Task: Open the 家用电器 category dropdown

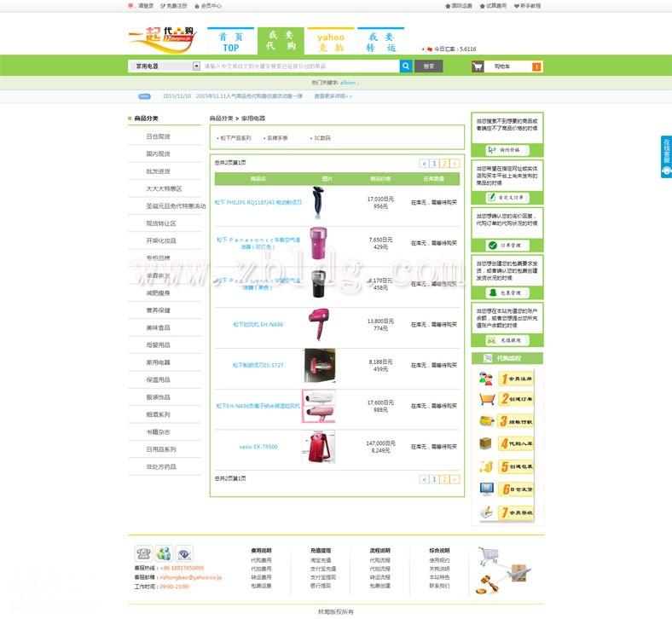Action: coord(197,66)
